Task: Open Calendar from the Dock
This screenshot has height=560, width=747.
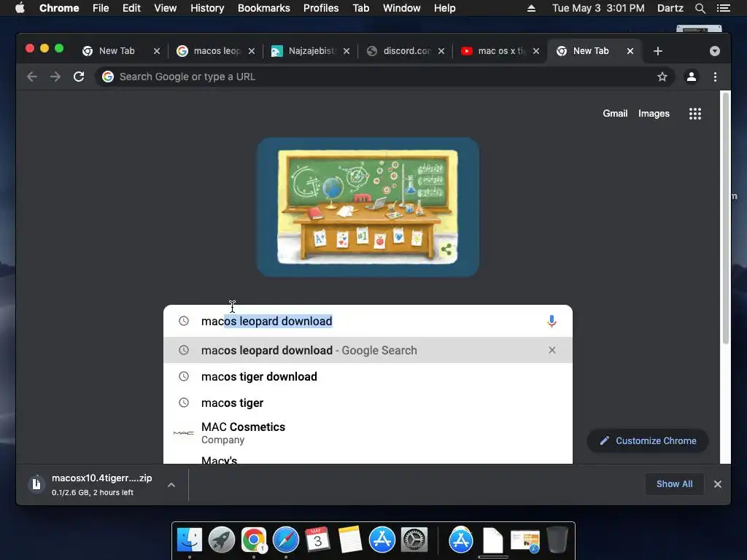Action: point(318,540)
